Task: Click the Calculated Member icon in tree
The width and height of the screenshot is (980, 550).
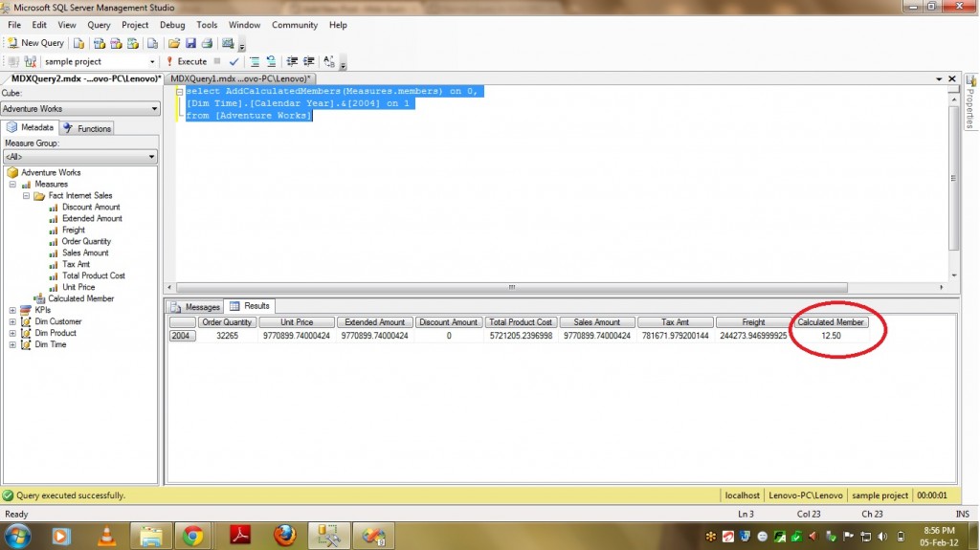Action: (x=40, y=298)
